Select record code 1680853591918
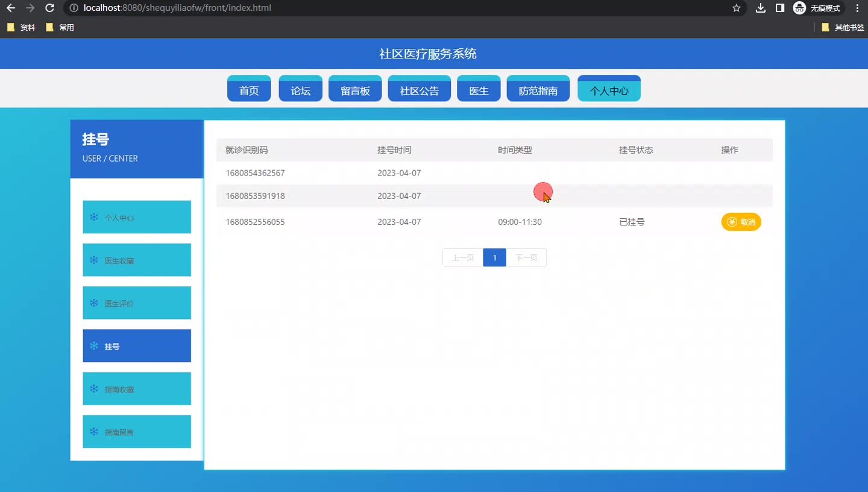Image resolution: width=868 pixels, height=492 pixels. tap(255, 196)
